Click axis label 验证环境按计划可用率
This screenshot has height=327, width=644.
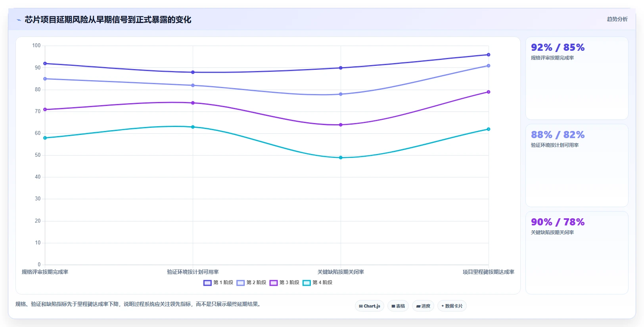pyautogui.click(x=193, y=272)
